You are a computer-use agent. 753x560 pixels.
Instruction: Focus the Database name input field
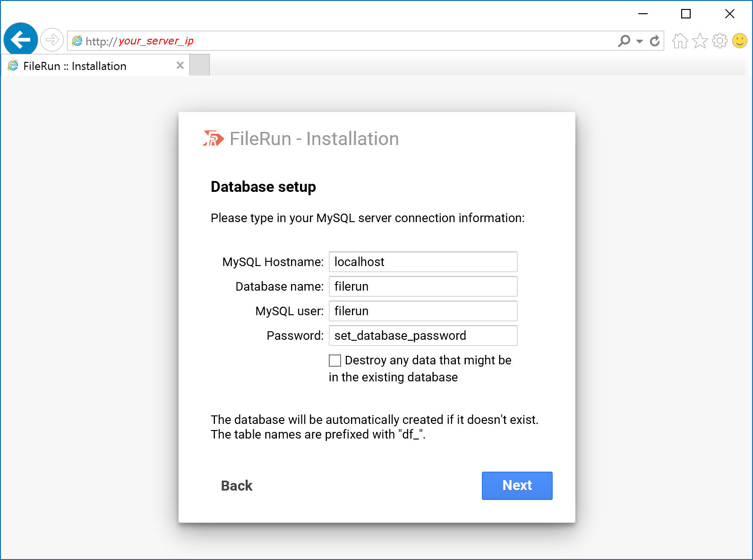[423, 286]
